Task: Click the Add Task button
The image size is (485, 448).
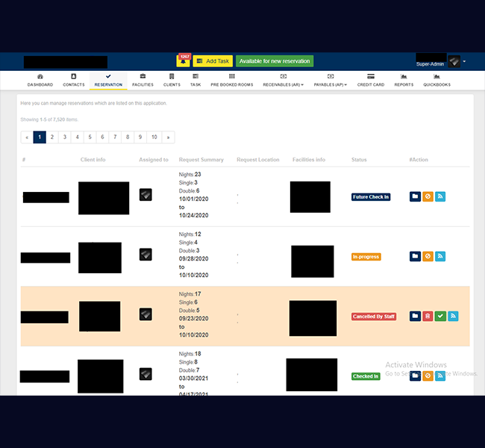Action: click(213, 60)
